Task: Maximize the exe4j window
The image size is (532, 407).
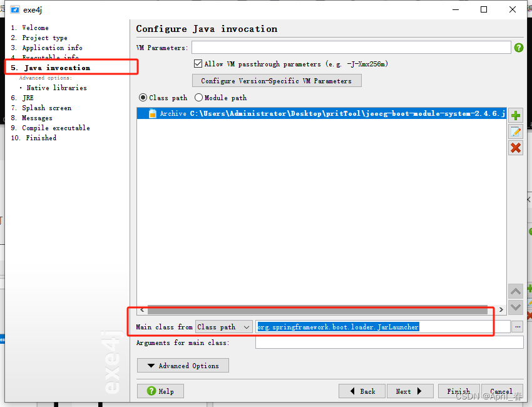Action: (484, 9)
